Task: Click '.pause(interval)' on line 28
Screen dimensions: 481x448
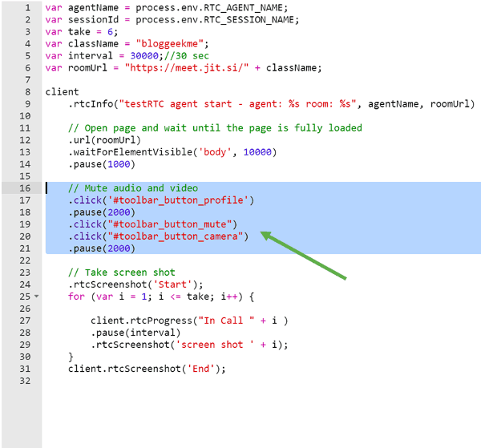Action: point(135,333)
